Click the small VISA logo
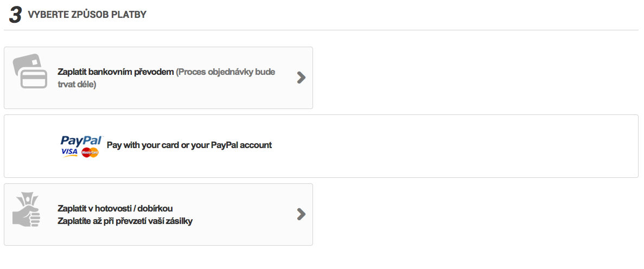644x269 pixels. tap(70, 152)
